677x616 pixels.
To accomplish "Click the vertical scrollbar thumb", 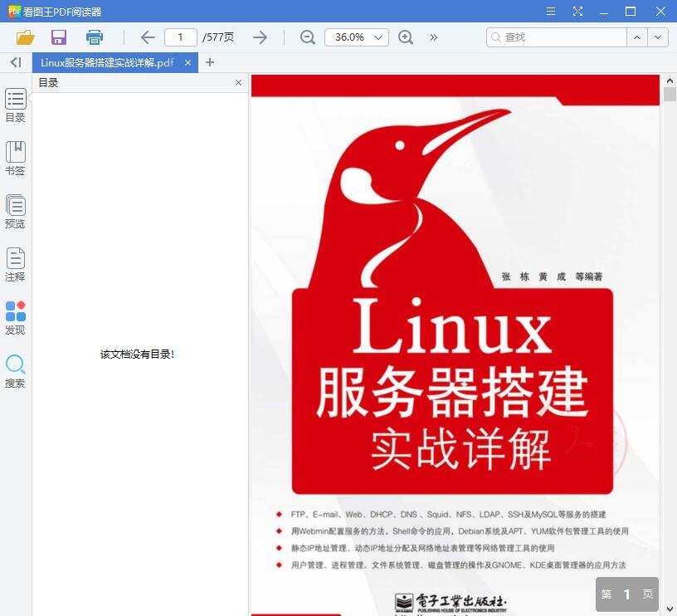I will [670, 94].
